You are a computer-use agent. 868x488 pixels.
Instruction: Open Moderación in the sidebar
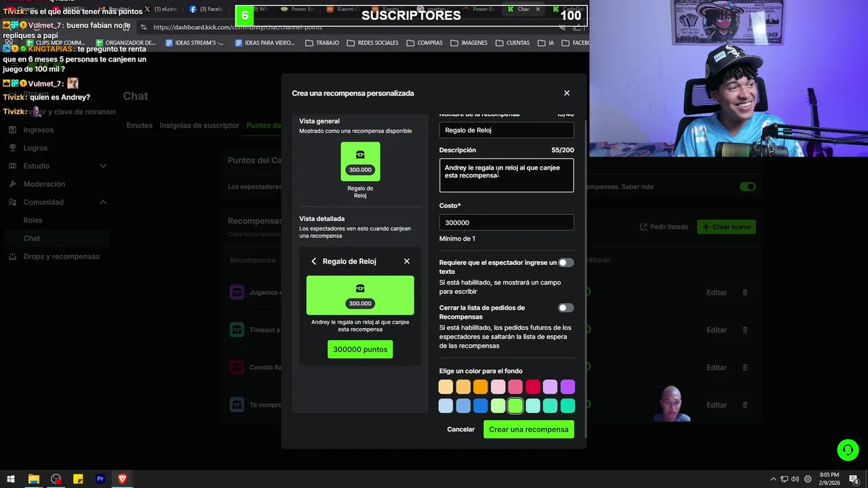pyautogui.click(x=44, y=184)
